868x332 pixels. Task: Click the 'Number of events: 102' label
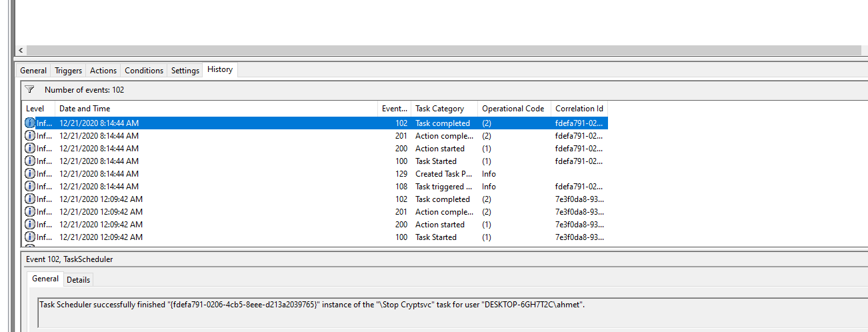pos(84,90)
